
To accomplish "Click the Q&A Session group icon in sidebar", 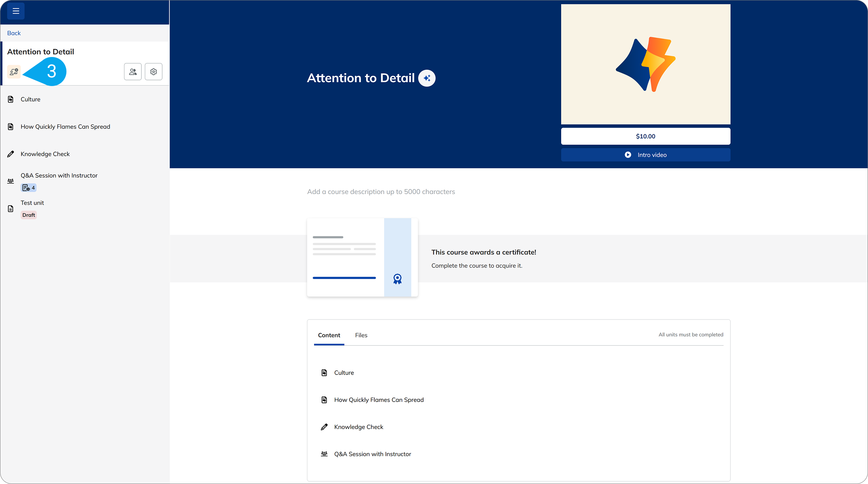I will 11,181.
